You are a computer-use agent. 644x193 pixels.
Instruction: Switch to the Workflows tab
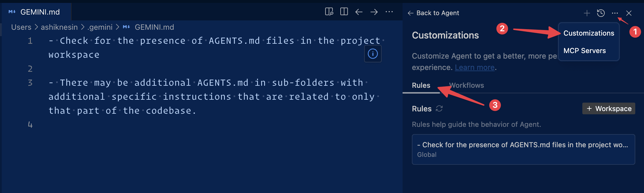point(467,85)
